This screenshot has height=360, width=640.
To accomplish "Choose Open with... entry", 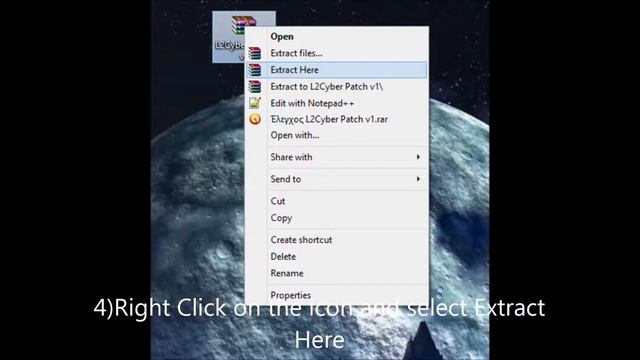I will click(337, 135).
